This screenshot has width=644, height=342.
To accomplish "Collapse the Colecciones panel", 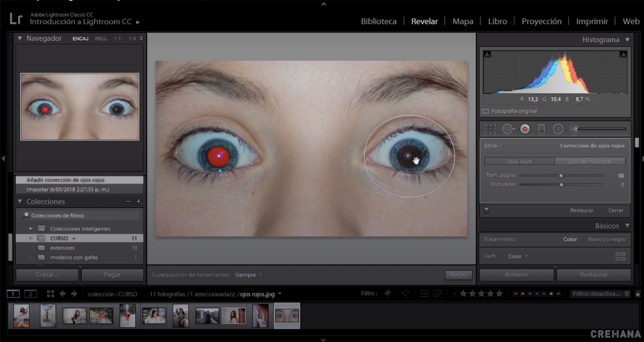I will click(20, 201).
